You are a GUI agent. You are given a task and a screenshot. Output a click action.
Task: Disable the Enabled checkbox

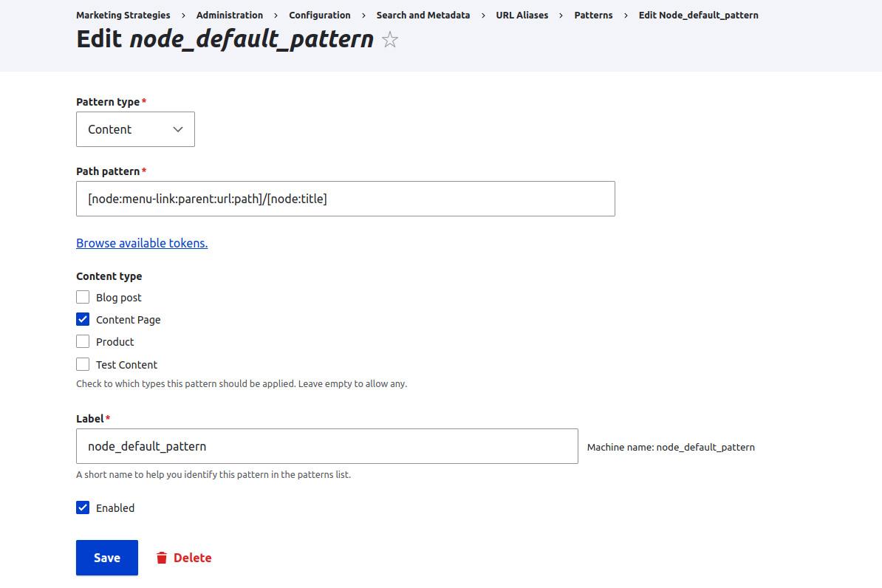[x=83, y=507]
